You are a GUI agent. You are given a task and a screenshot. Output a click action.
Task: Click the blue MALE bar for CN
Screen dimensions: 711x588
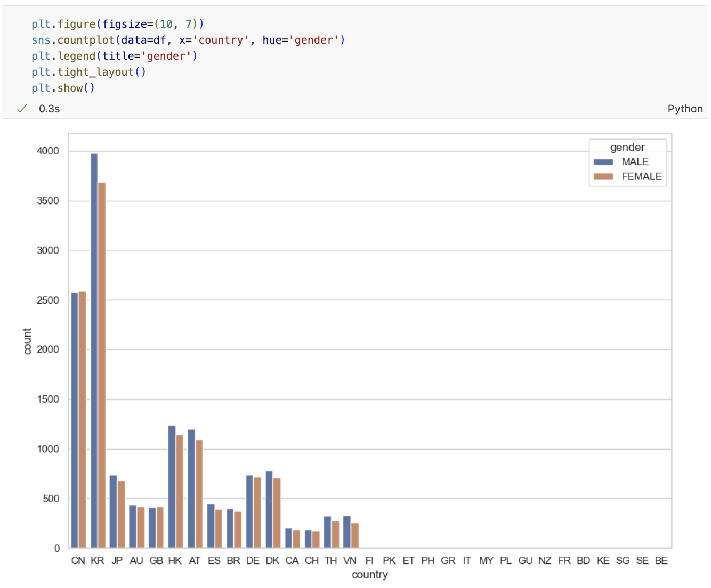[75, 420]
